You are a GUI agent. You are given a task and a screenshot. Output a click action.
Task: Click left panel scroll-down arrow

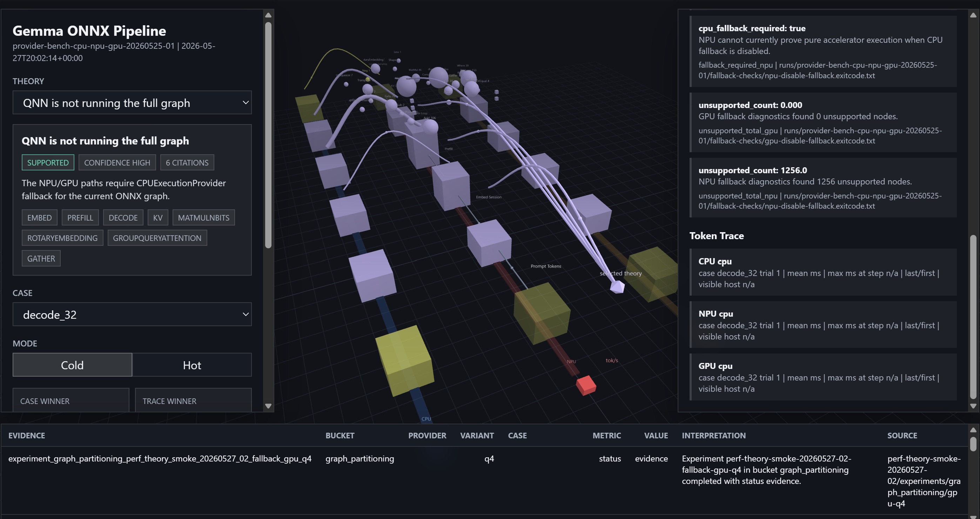pos(268,406)
